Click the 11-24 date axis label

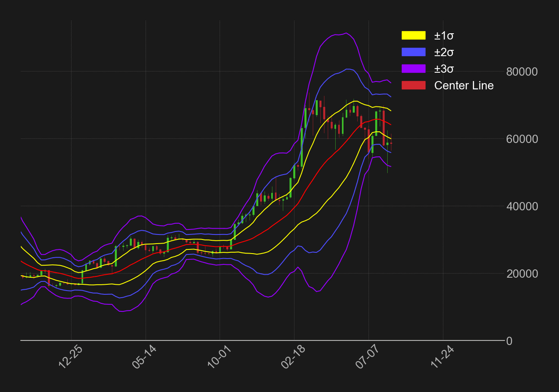click(x=442, y=357)
